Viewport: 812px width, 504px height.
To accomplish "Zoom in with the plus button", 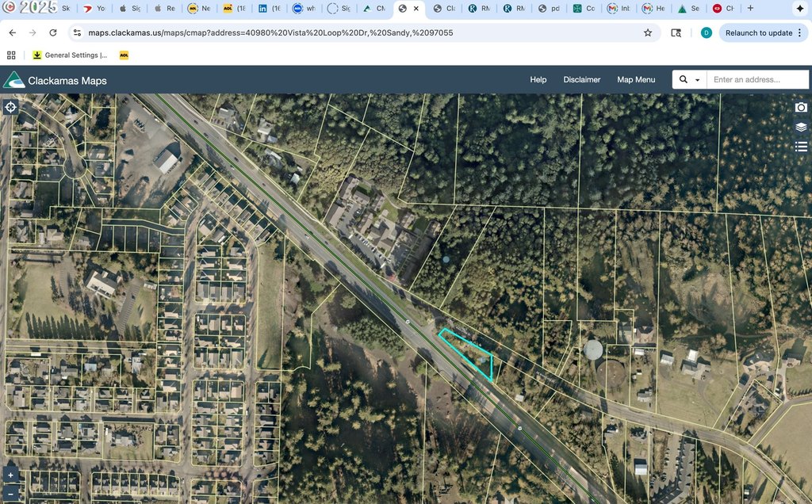I will (x=10, y=475).
